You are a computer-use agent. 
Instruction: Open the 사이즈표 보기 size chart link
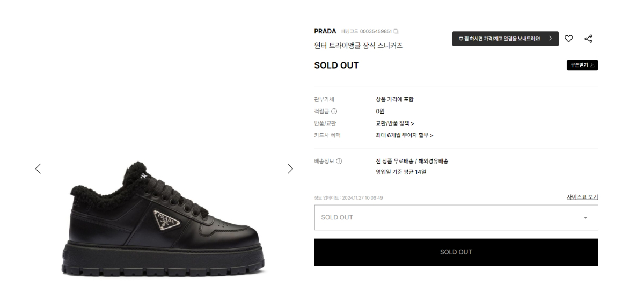coord(582,197)
